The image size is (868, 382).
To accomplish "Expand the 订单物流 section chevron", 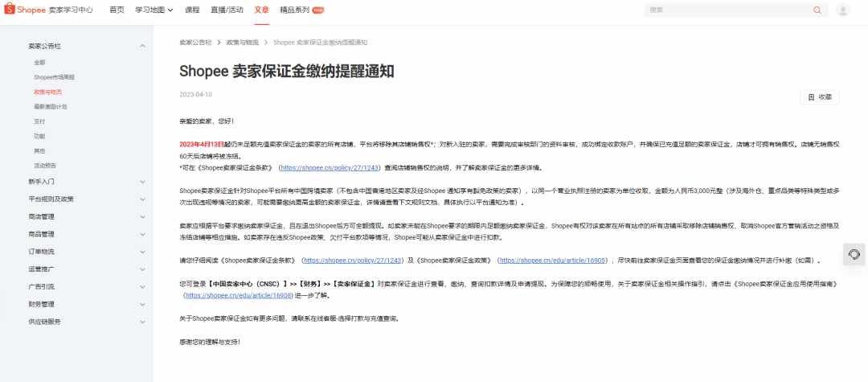I will (142, 252).
